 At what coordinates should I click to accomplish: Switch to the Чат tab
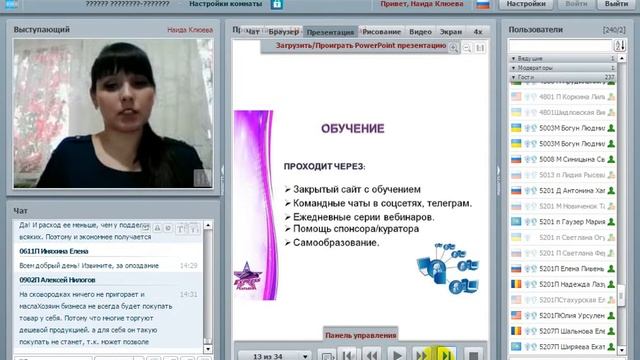click(253, 32)
